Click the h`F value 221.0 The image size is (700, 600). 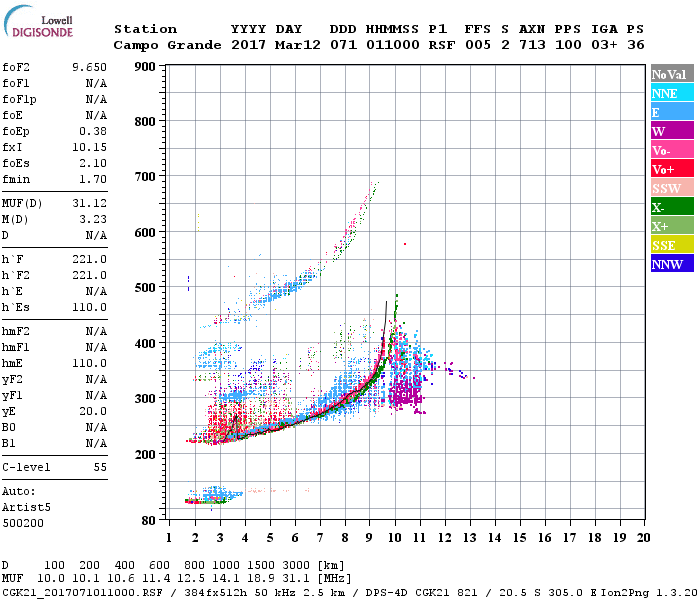click(89, 259)
